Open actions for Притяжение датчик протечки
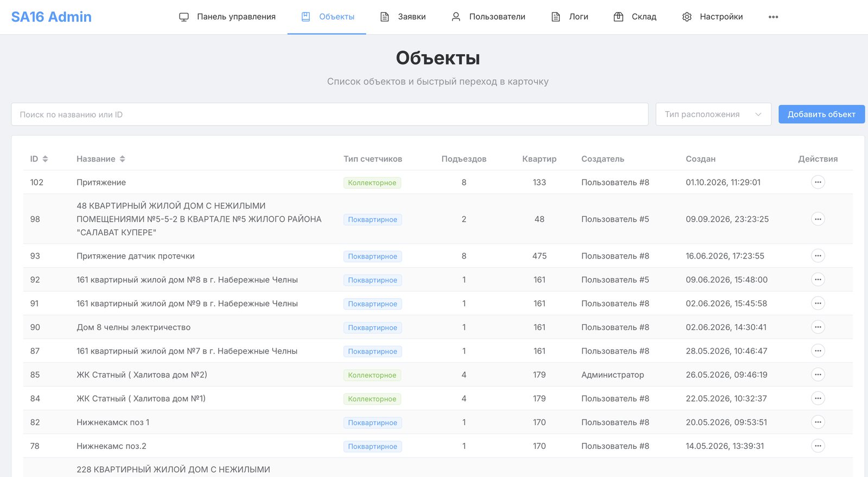Screen dimensions: 868x477 click(x=818, y=256)
